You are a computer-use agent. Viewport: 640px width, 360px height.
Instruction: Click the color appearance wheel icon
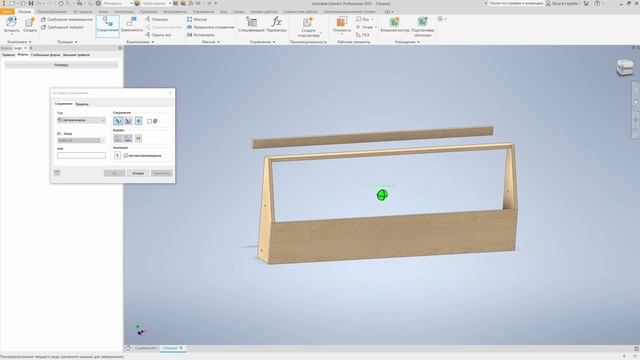click(x=137, y=3)
